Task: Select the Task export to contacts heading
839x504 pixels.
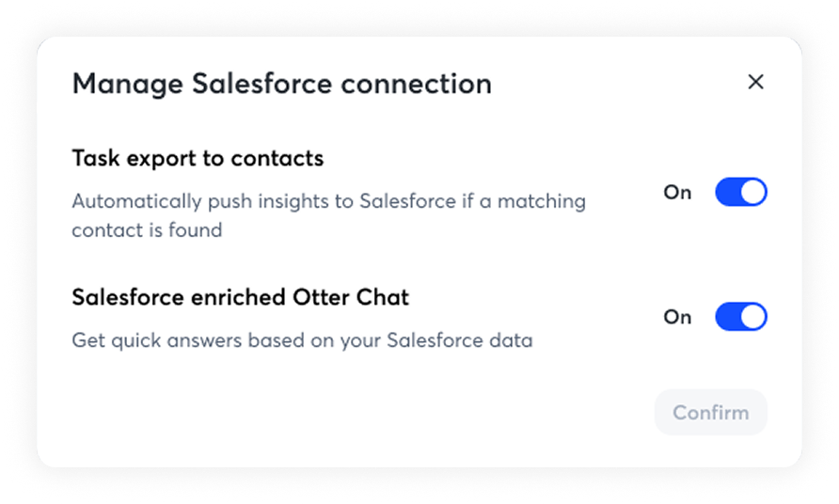Action: click(198, 158)
